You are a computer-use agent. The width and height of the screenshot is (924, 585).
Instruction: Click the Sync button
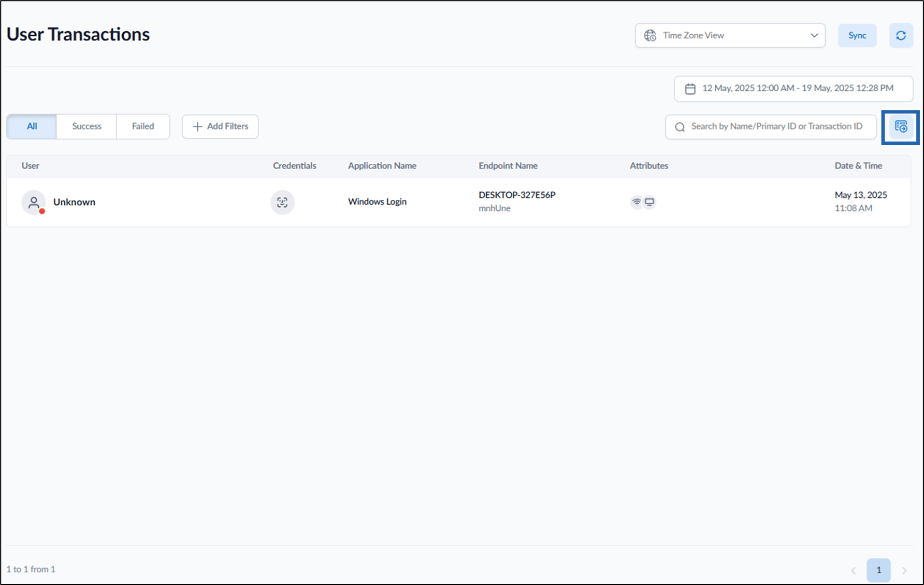pos(857,36)
